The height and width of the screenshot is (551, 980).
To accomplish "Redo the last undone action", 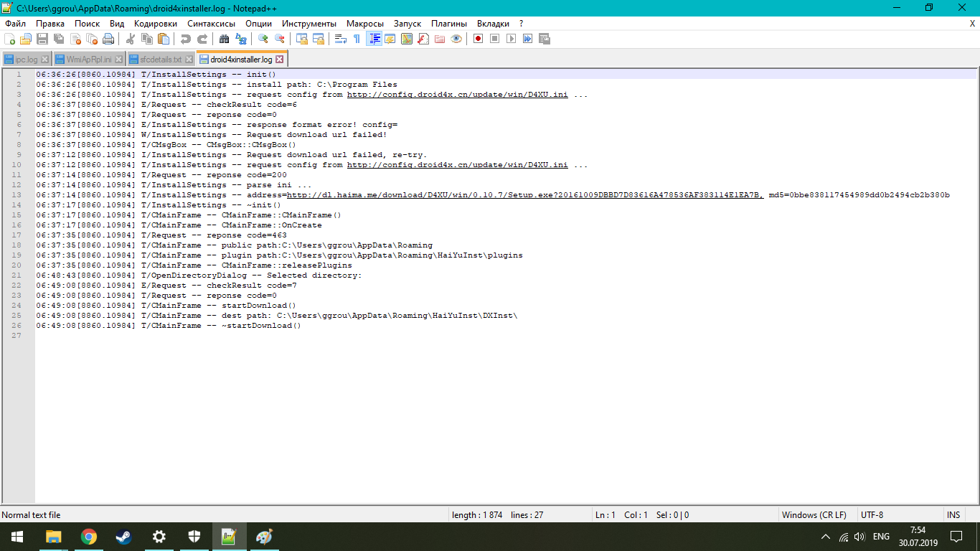I will pyautogui.click(x=202, y=39).
